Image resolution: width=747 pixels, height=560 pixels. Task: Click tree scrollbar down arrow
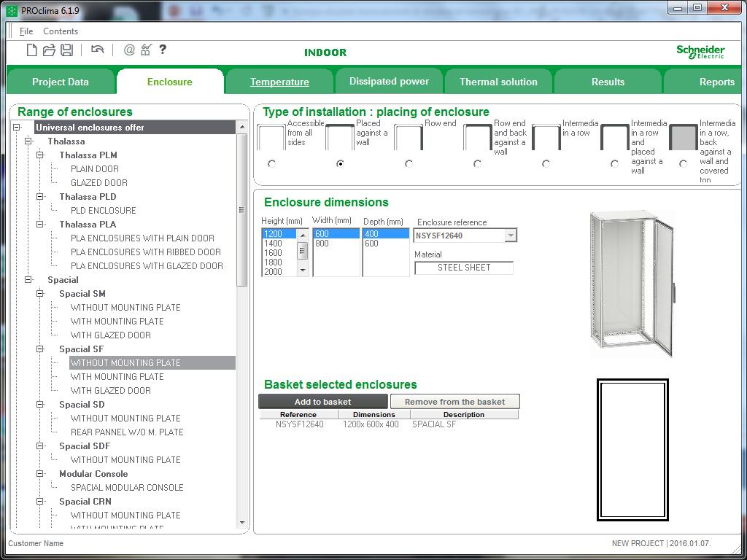(x=242, y=522)
